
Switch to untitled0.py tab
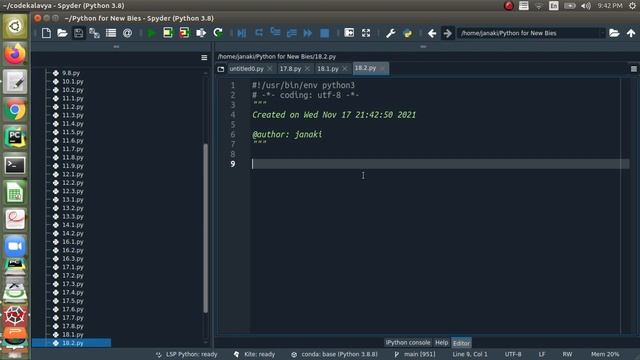coord(247,69)
